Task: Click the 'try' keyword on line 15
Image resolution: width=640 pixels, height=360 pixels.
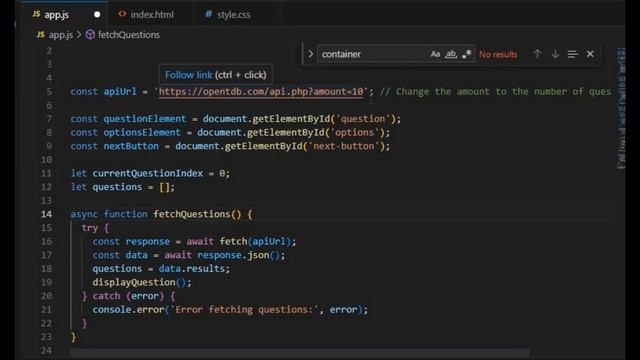Action: click(x=90, y=228)
